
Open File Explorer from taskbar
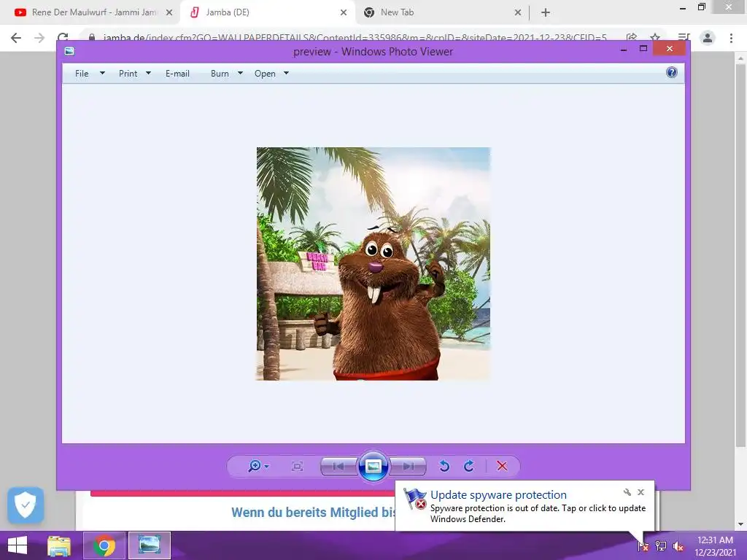point(59,545)
